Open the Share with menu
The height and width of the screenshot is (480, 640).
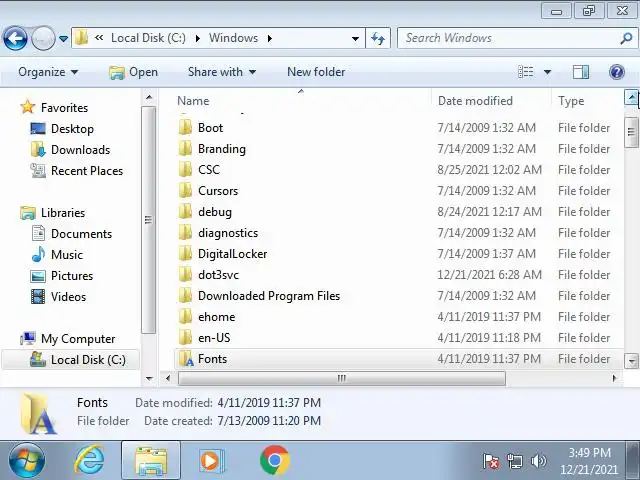coord(222,72)
